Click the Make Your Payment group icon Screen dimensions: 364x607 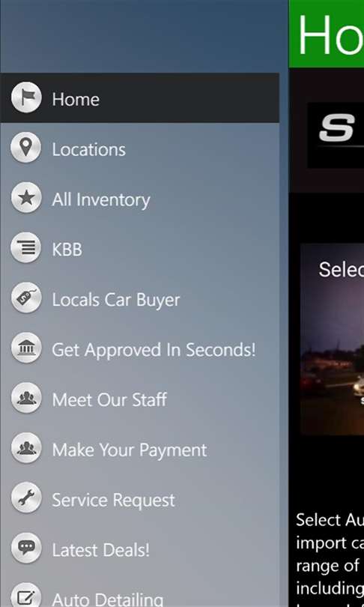tap(26, 447)
